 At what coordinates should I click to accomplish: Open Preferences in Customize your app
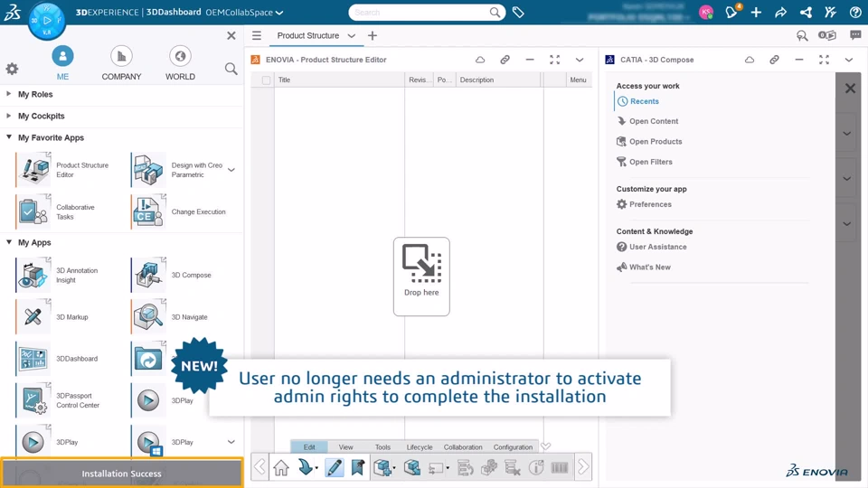point(650,204)
